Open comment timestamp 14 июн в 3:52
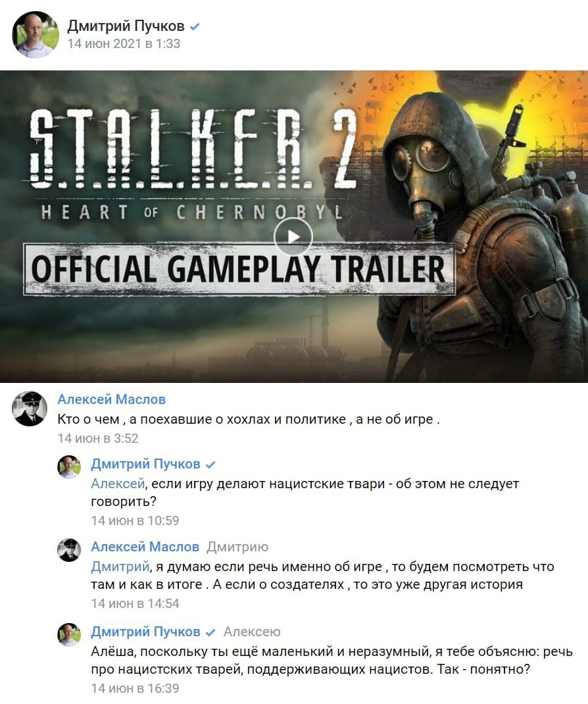The width and height of the screenshot is (588, 704). point(98,438)
